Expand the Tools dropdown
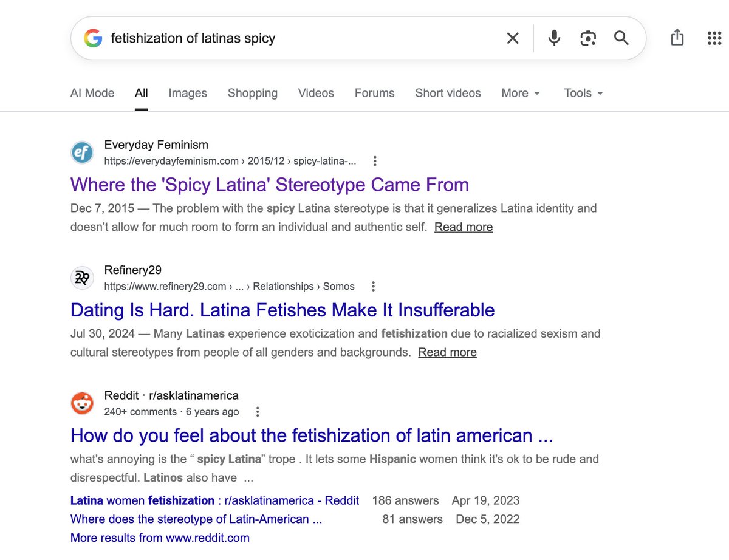The image size is (729, 560). click(583, 93)
